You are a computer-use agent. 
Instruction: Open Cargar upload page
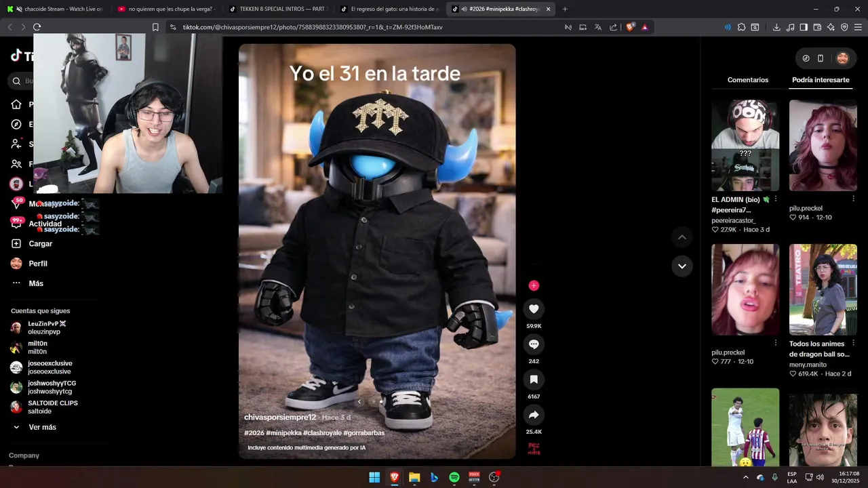click(x=31, y=243)
